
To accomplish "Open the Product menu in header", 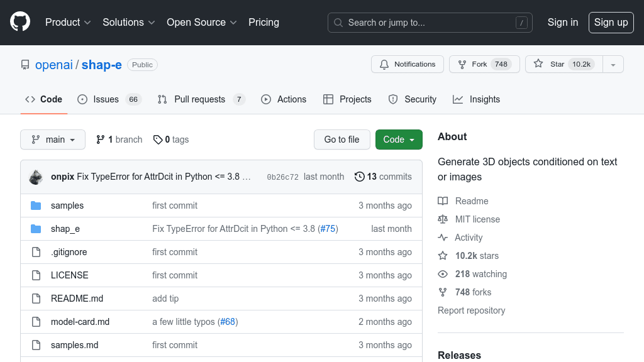I will (x=68, y=22).
